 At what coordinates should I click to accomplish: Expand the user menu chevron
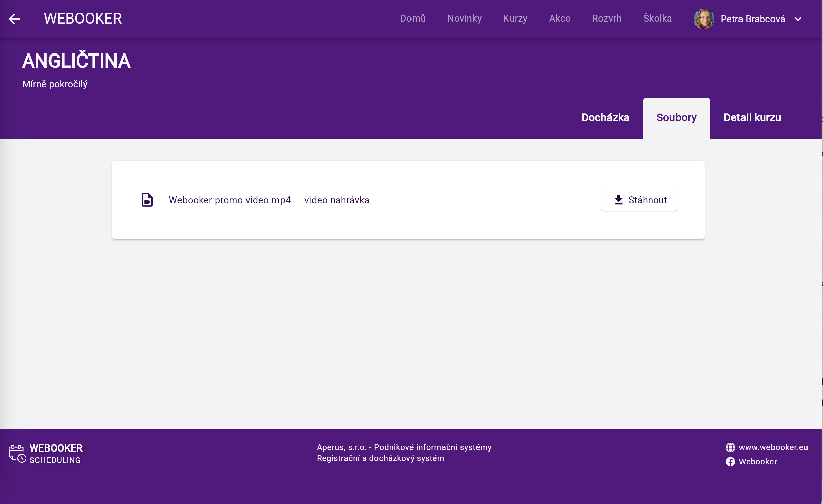798,19
